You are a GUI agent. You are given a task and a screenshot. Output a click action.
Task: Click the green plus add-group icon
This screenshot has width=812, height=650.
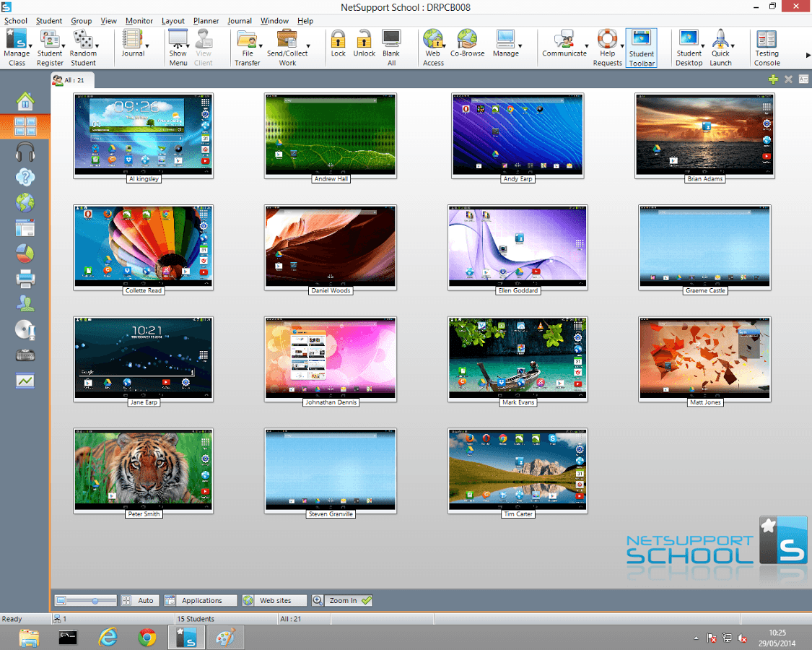click(x=773, y=79)
